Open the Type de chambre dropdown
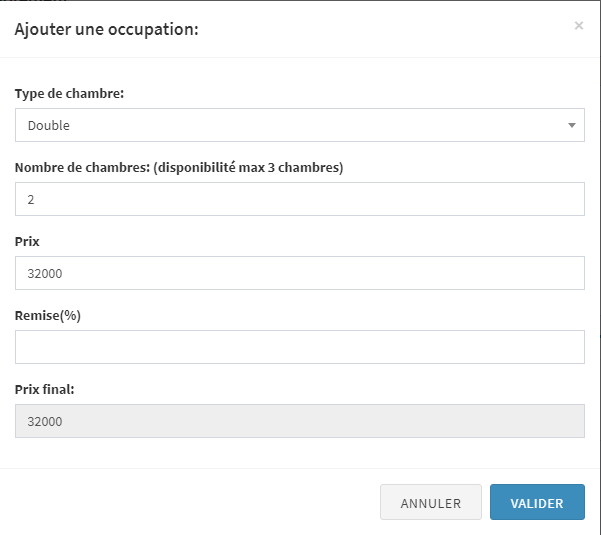 tap(299, 126)
